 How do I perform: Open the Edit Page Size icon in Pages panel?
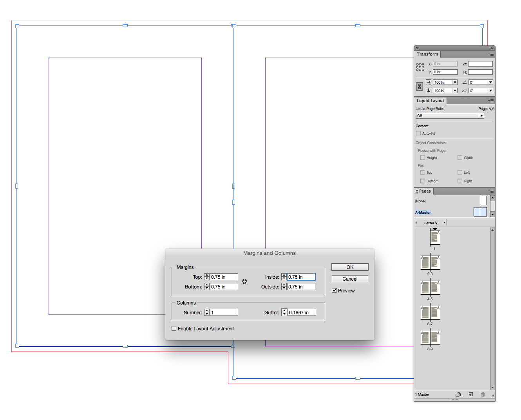[x=458, y=395]
